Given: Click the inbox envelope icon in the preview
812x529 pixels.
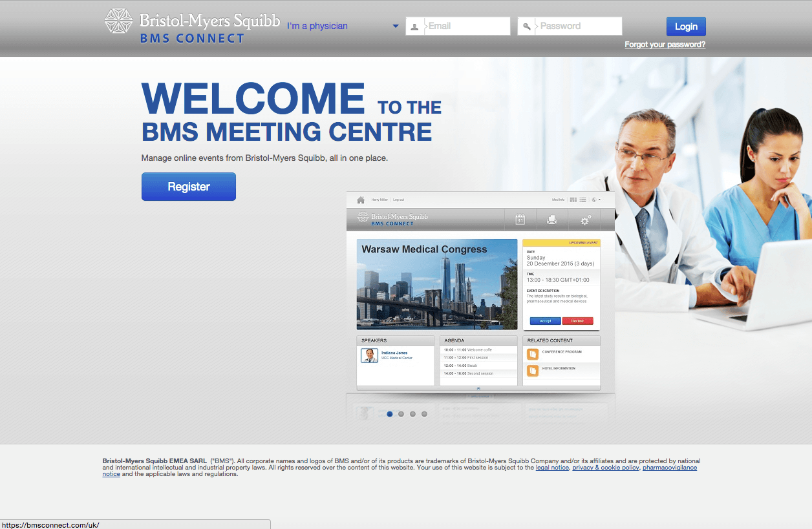Looking at the screenshot, I should (x=551, y=220).
